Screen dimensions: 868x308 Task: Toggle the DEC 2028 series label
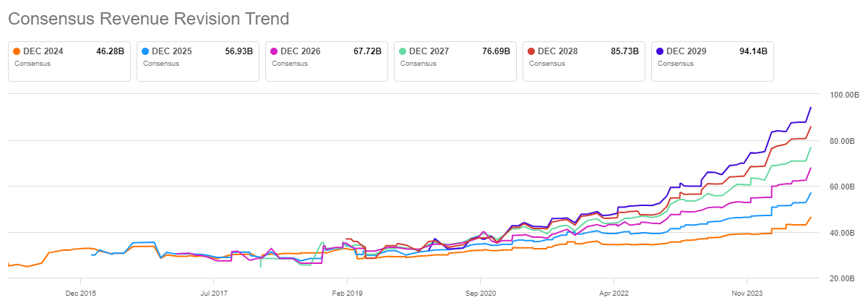coord(559,51)
